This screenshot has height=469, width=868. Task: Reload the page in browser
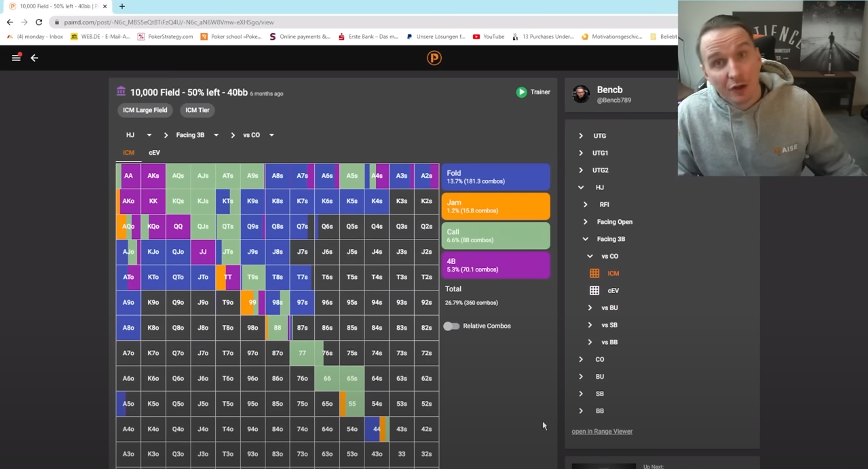39,22
